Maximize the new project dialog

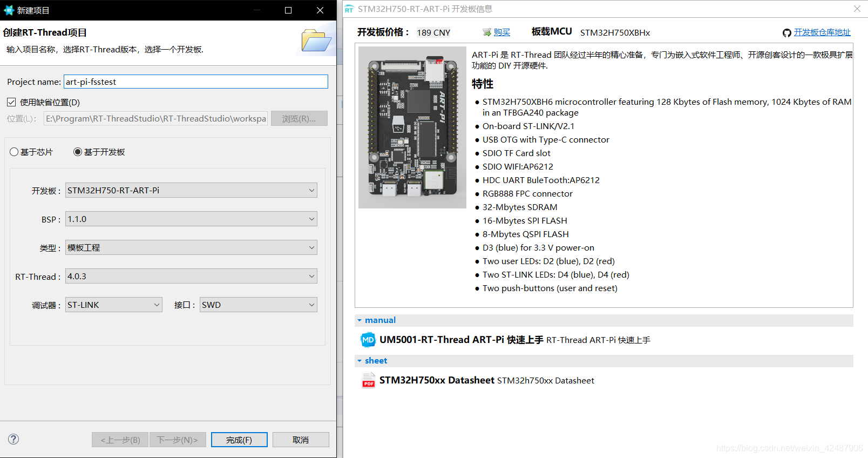pos(288,10)
